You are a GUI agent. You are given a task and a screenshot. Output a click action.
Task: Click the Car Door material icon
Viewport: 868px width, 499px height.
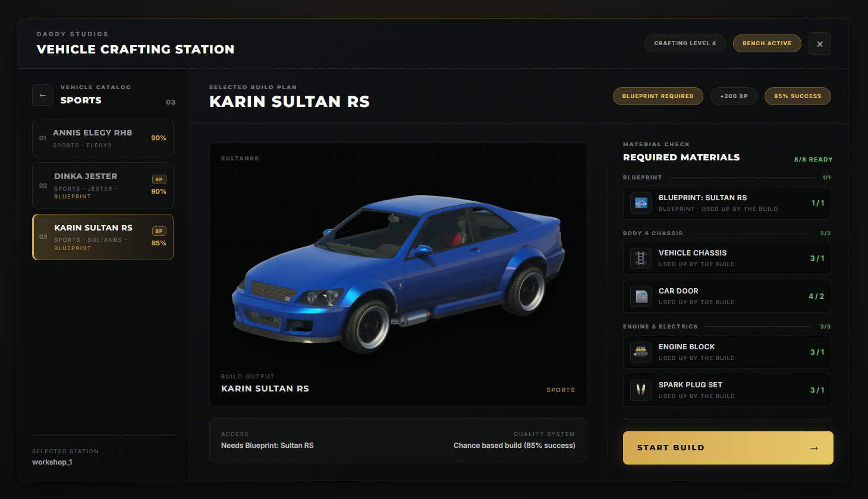click(x=641, y=296)
